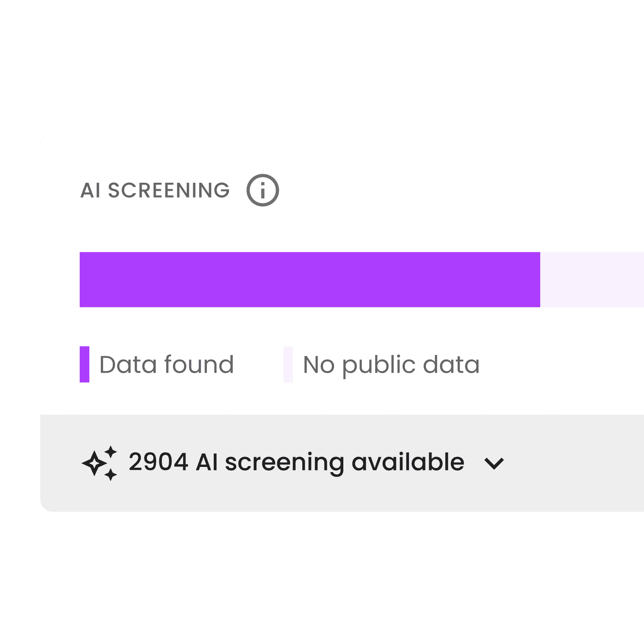644x644 pixels.
Task: Select the AI SCREENING section header
Action: (x=155, y=190)
